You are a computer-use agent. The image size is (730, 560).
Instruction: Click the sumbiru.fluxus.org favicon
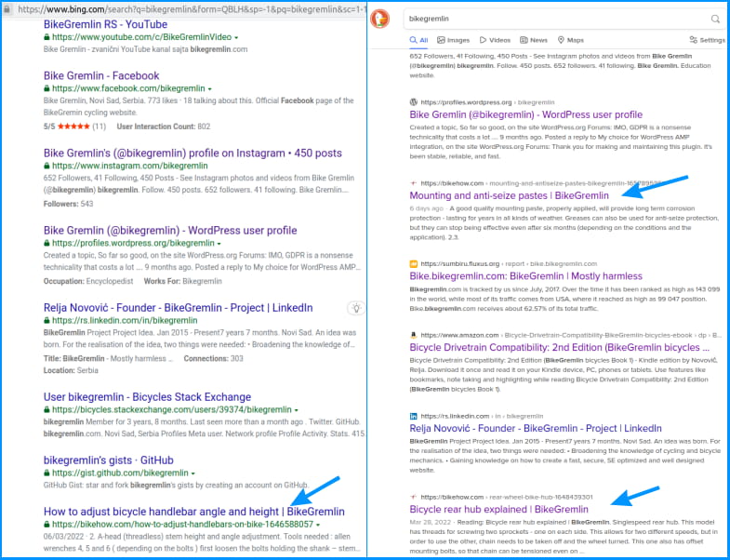click(x=413, y=263)
